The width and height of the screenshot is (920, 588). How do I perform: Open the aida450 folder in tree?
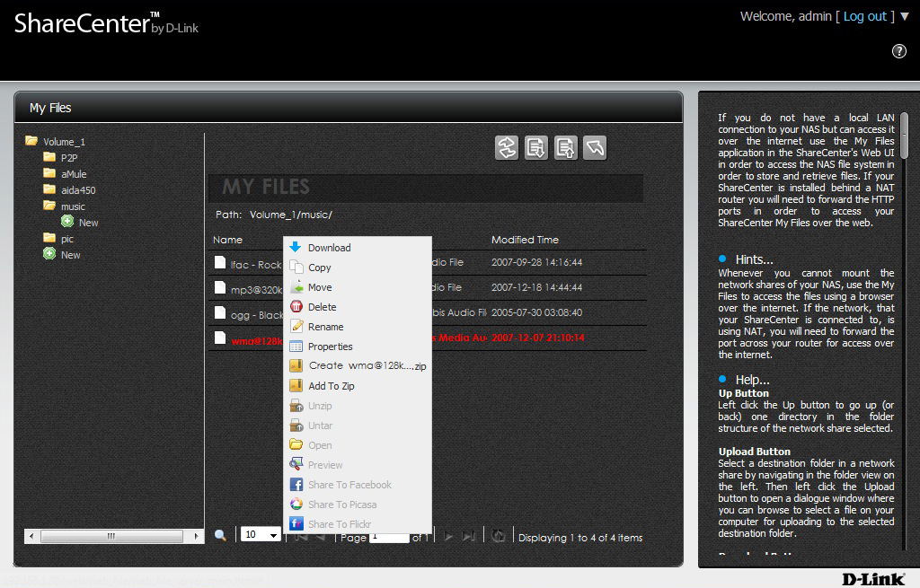(78, 190)
